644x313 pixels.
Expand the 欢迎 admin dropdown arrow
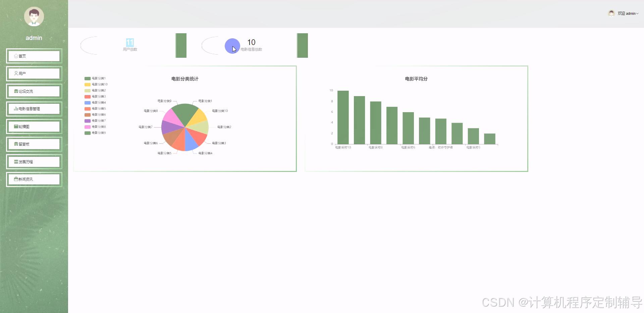click(637, 14)
